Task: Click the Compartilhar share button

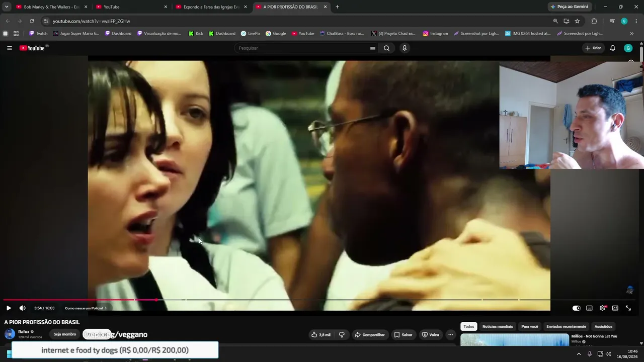Action: coord(370,335)
